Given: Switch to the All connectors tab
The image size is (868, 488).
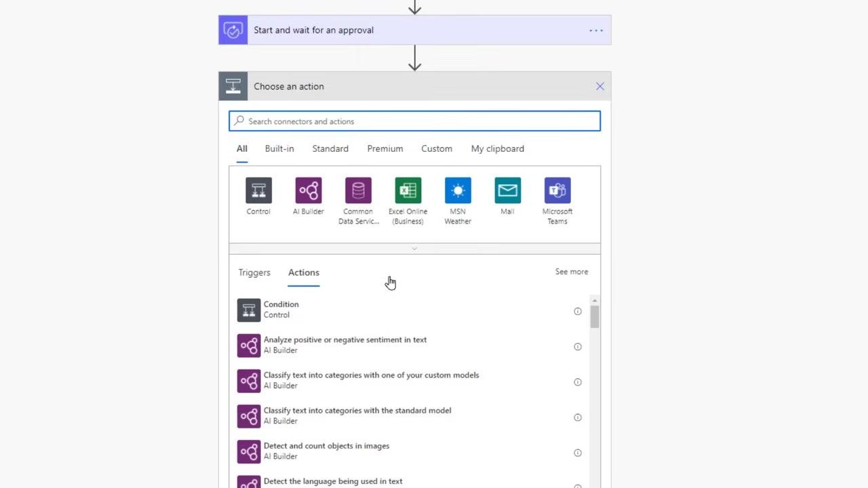Looking at the screenshot, I should click(x=242, y=148).
